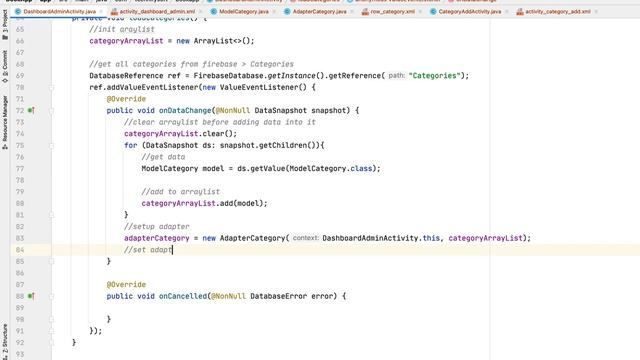Click line number 69 in gutter
This screenshot has width=640, height=360.
(20, 76)
